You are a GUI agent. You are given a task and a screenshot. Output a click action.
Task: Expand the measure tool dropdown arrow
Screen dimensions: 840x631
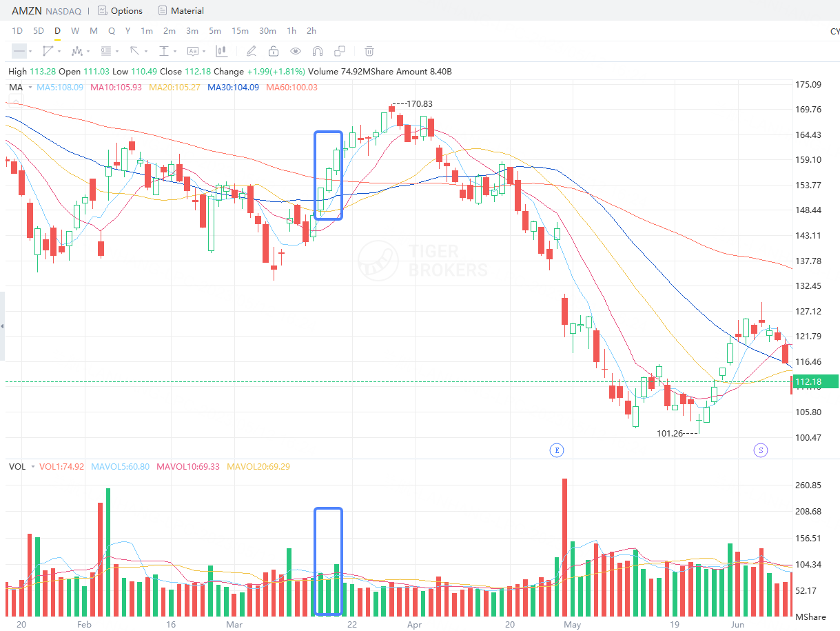(175, 52)
